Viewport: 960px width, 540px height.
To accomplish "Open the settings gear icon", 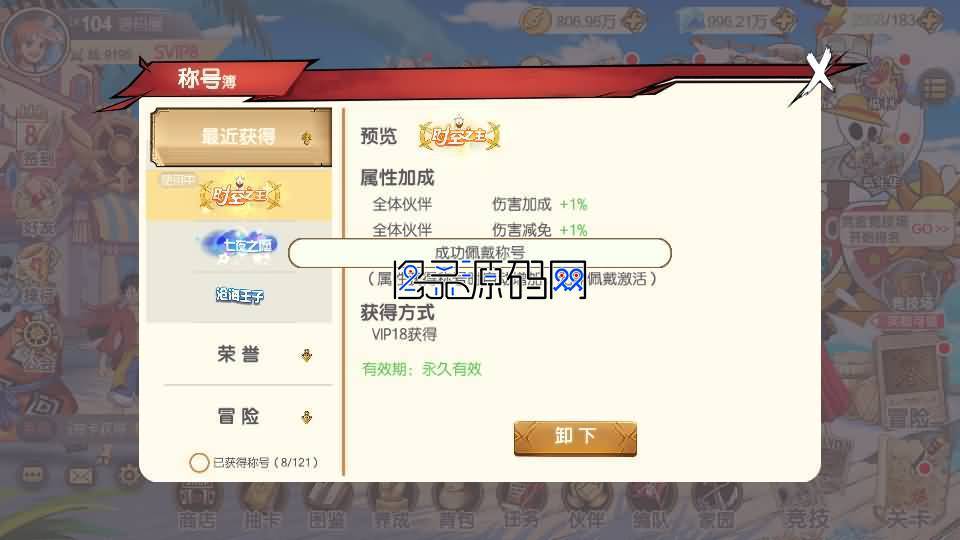I will point(129,476).
